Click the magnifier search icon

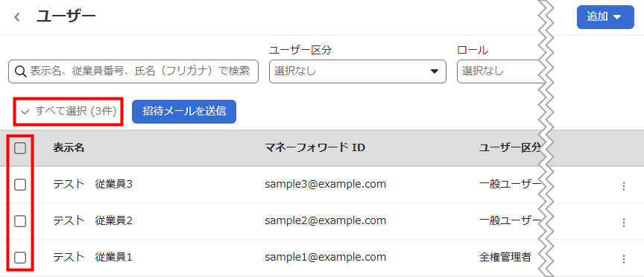point(21,71)
